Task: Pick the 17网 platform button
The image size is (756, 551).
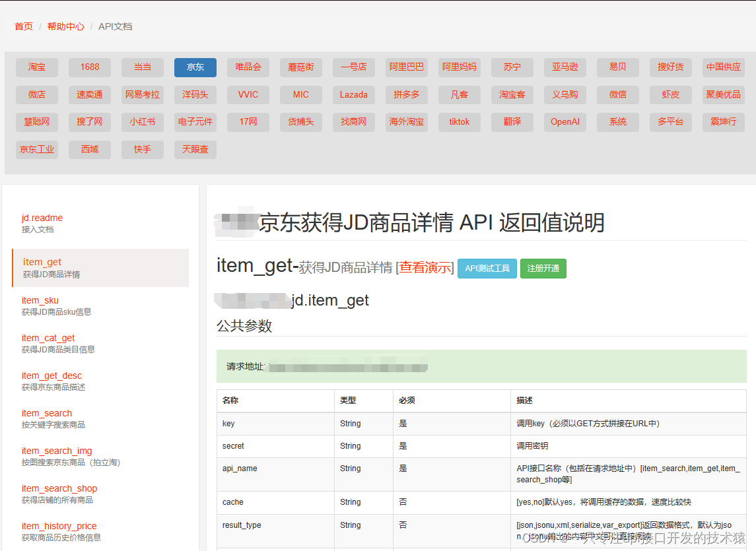Action: tap(248, 122)
